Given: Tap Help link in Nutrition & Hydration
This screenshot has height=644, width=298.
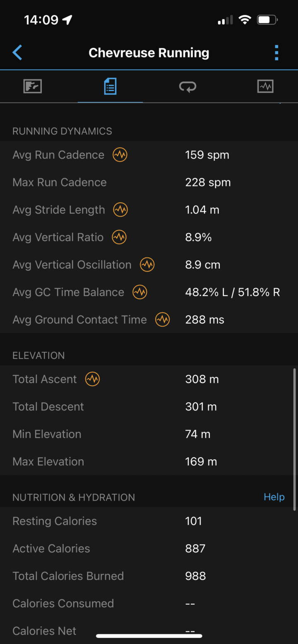Looking at the screenshot, I should (x=274, y=497).
